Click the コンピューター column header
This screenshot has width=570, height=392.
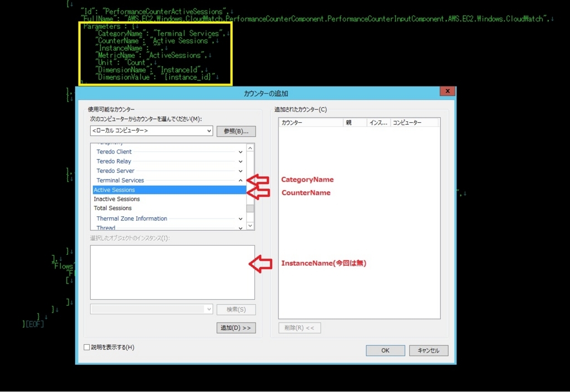click(414, 123)
